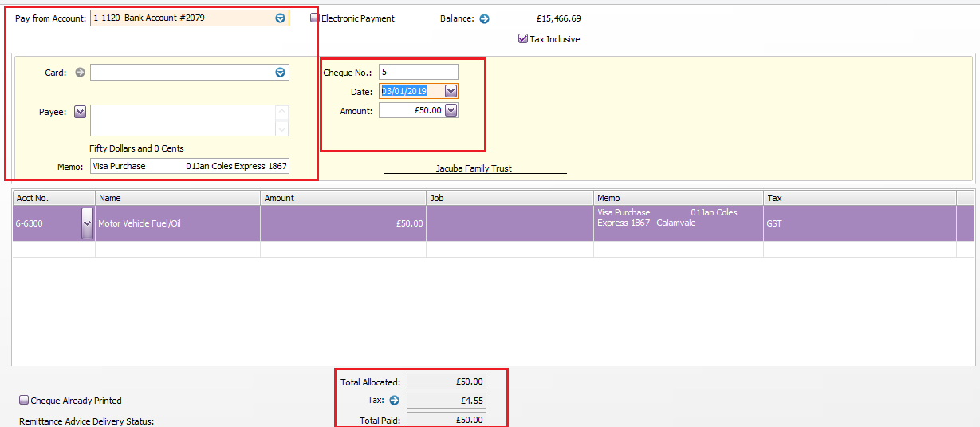Expand the Card selection dropdown
The image size is (980, 427).
tap(280, 73)
